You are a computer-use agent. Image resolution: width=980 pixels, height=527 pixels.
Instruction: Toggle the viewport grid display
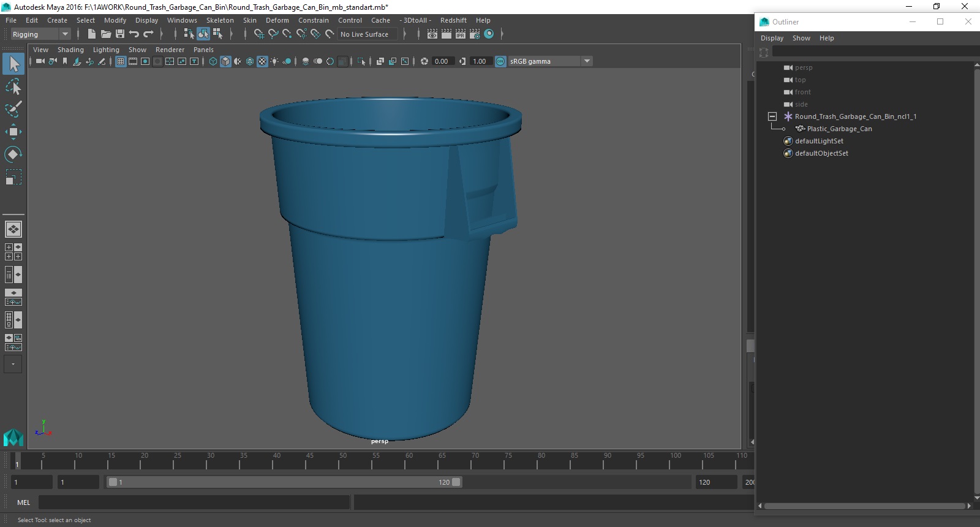(121, 61)
